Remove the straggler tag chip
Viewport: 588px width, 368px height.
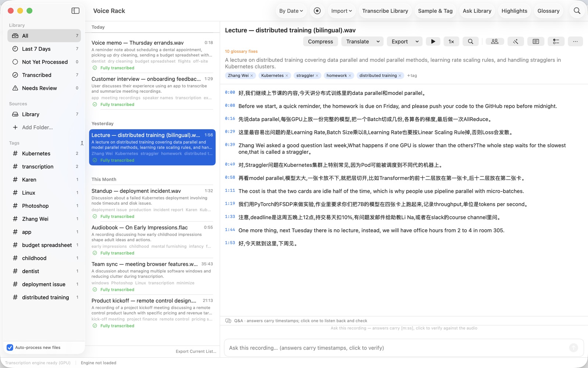[317, 76]
